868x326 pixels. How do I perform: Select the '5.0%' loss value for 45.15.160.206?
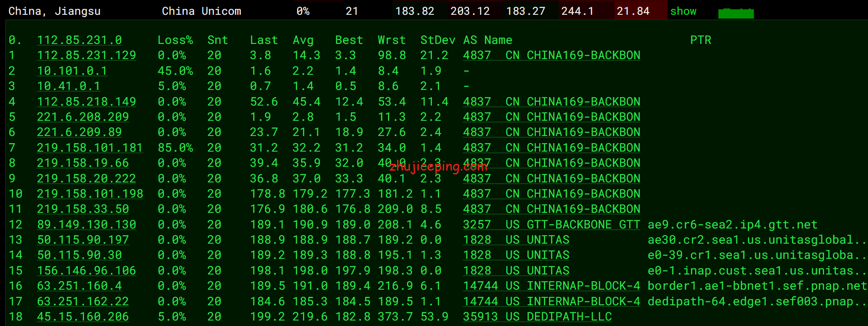click(172, 317)
